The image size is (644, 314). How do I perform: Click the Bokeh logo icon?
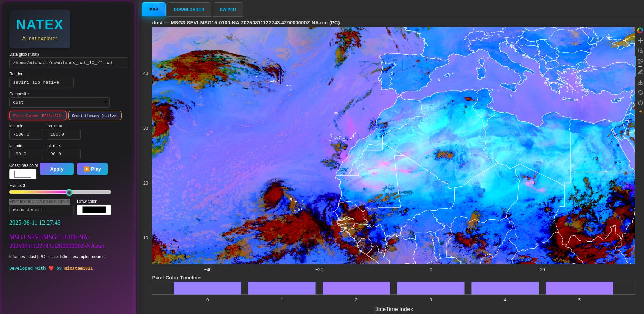click(640, 30)
